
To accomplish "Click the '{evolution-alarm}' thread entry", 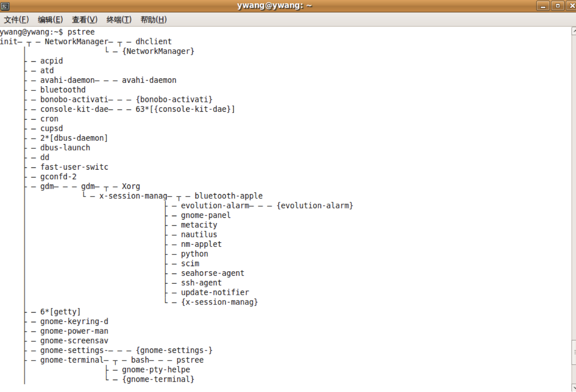I will (315, 206).
